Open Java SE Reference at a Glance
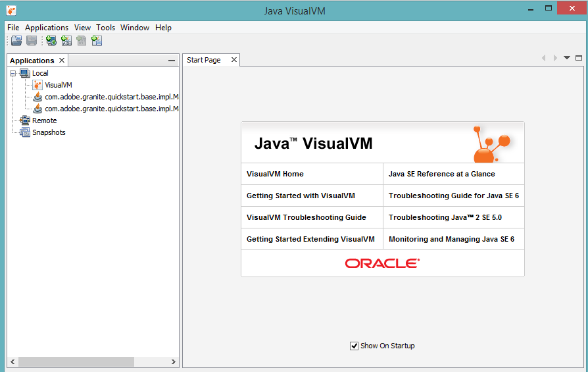The height and width of the screenshot is (372, 588). 442,174
